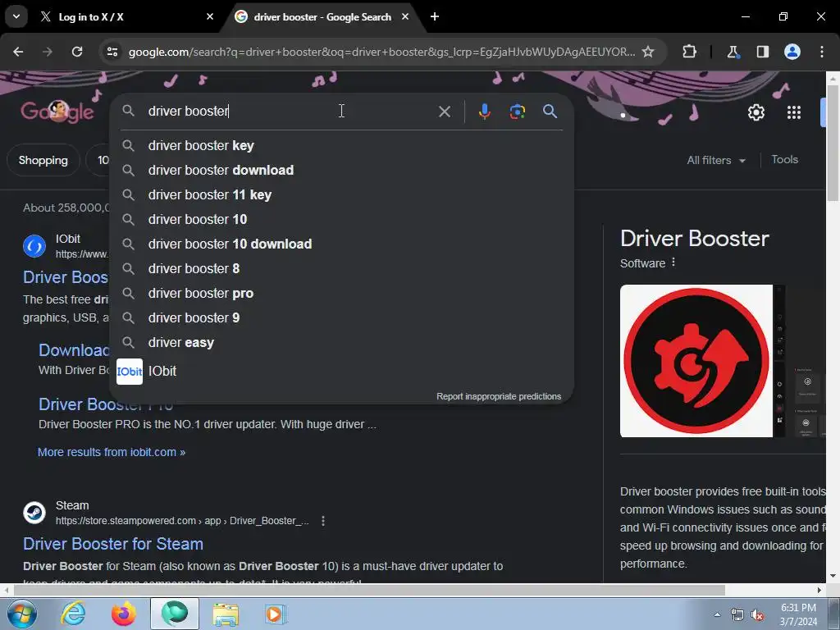Open Google quick settings gear
The image size is (840, 630).
(x=756, y=112)
